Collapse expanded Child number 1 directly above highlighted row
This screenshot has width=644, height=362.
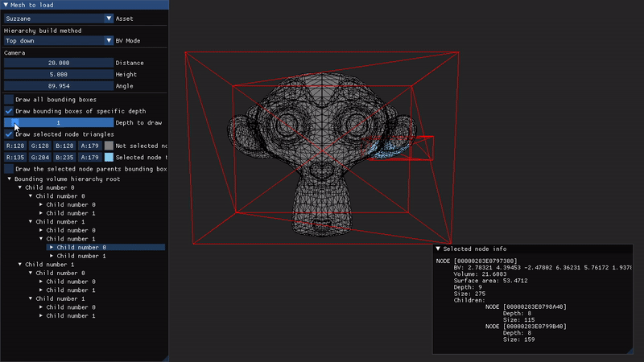[41, 238]
